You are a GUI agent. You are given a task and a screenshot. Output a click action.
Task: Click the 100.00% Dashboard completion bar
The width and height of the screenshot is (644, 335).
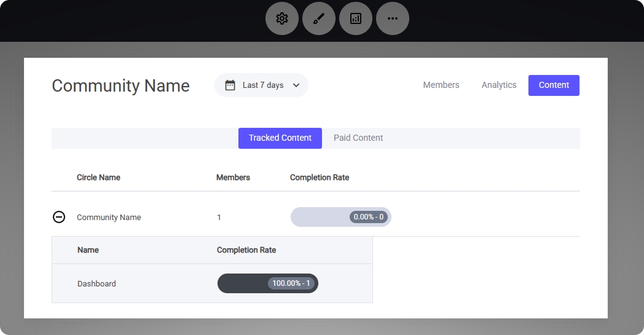(x=267, y=283)
